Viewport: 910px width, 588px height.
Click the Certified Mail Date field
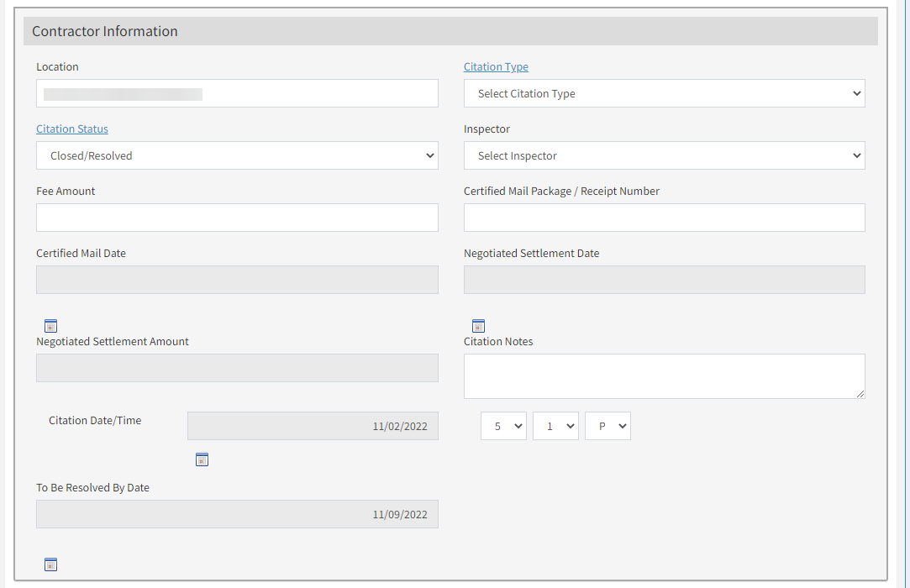click(237, 280)
